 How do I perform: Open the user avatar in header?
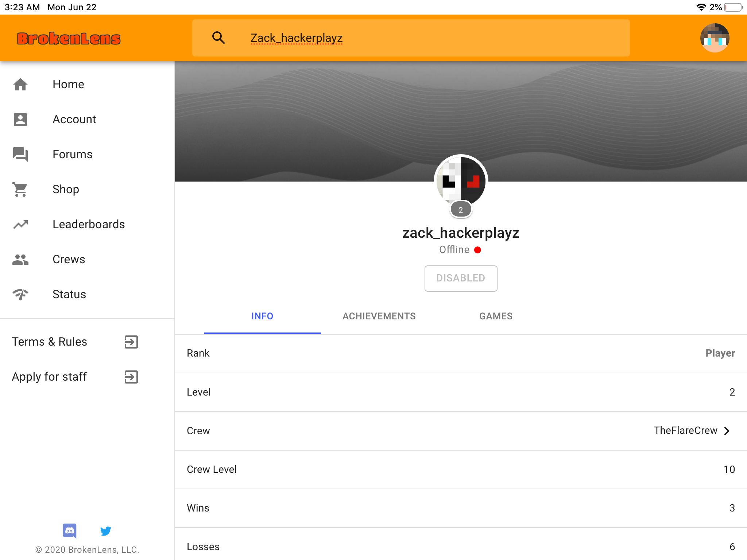(715, 38)
